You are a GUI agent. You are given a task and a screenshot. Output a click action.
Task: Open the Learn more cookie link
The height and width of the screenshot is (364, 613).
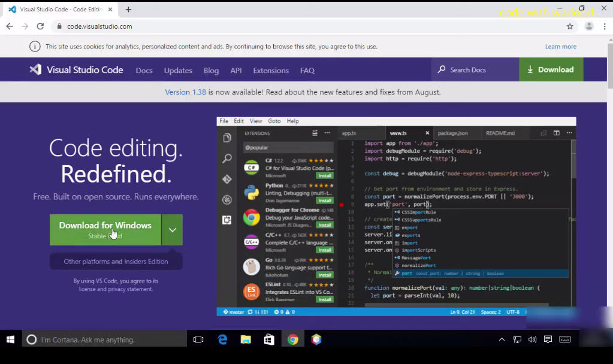[561, 47]
